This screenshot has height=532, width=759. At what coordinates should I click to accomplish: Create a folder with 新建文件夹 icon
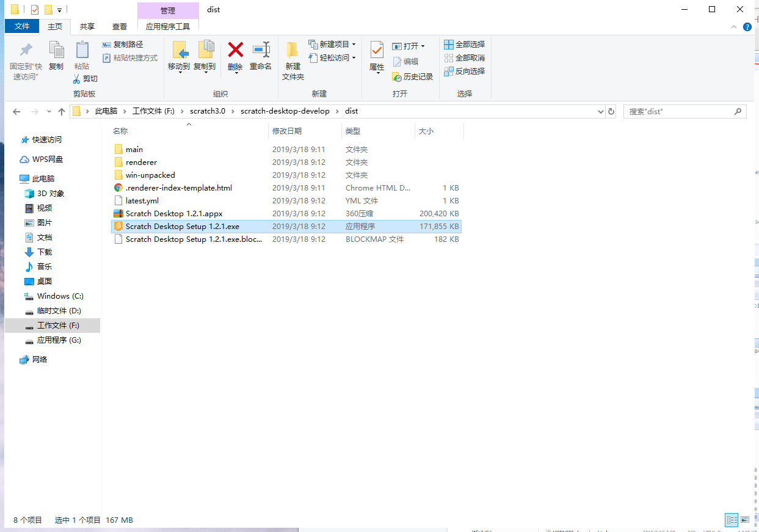click(x=292, y=59)
